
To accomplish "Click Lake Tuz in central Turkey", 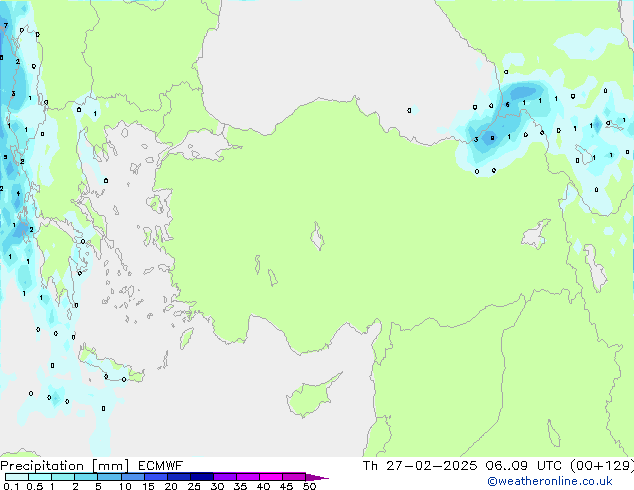I will pyautogui.click(x=318, y=239).
